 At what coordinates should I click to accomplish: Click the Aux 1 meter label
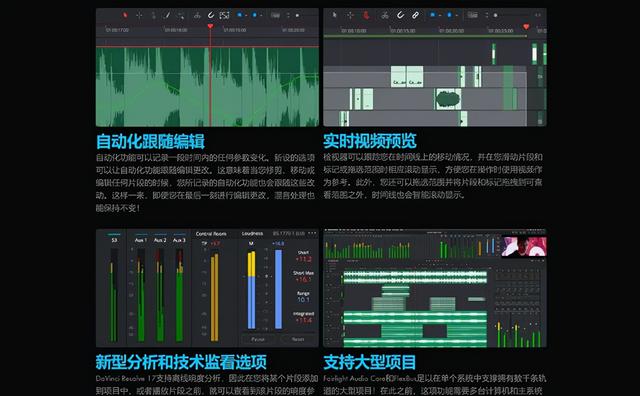click(x=140, y=240)
